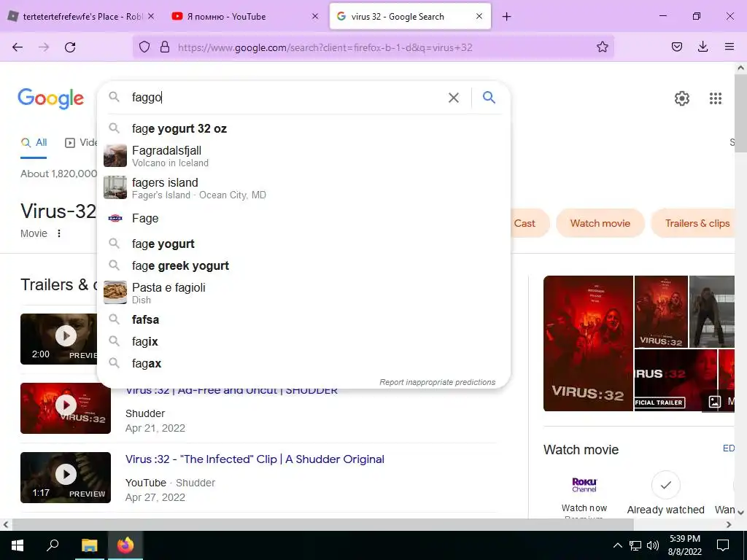Select the All search results tab
The width and height of the screenshot is (747, 560).
click(34, 142)
